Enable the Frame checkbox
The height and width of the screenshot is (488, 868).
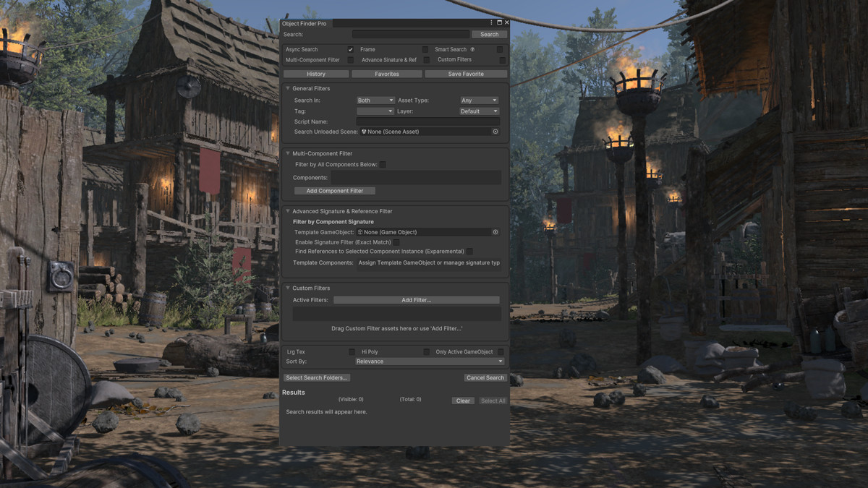click(425, 49)
